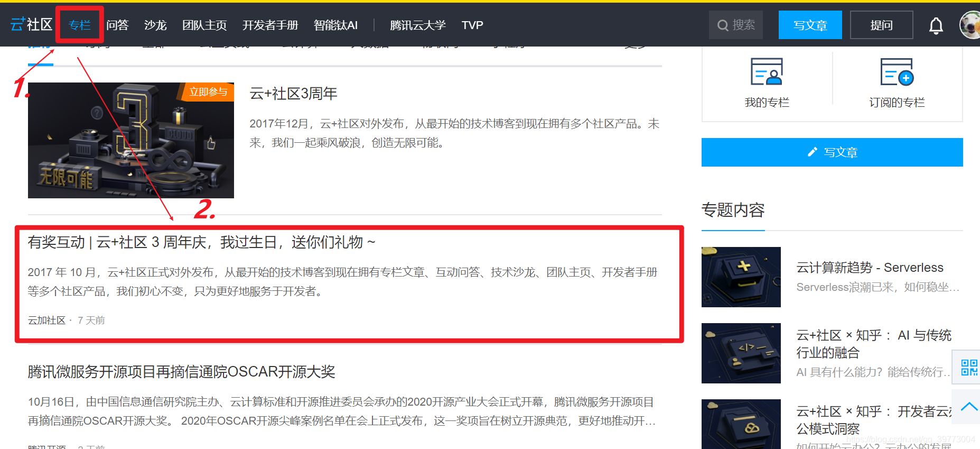980x449 pixels.
Task: Open the notification bell
Action: point(936,25)
